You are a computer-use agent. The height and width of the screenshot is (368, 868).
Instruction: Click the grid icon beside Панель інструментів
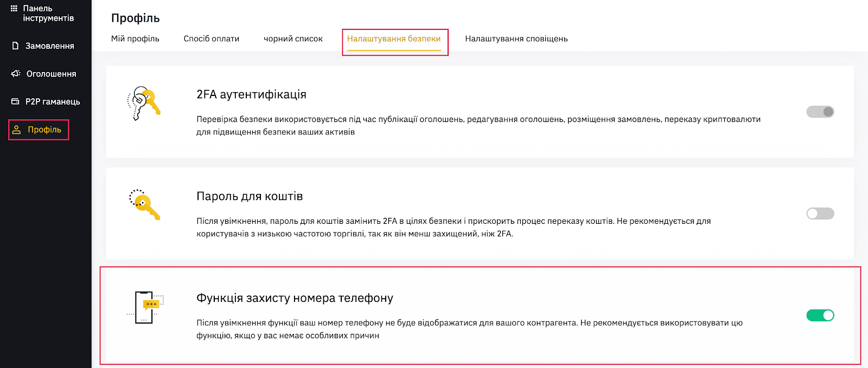(x=14, y=9)
